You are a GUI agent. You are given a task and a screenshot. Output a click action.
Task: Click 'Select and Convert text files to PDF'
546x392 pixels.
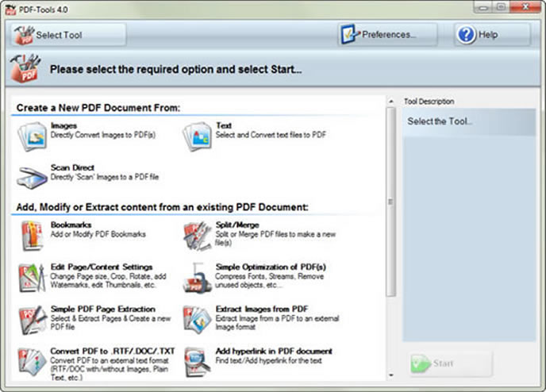coord(271,135)
